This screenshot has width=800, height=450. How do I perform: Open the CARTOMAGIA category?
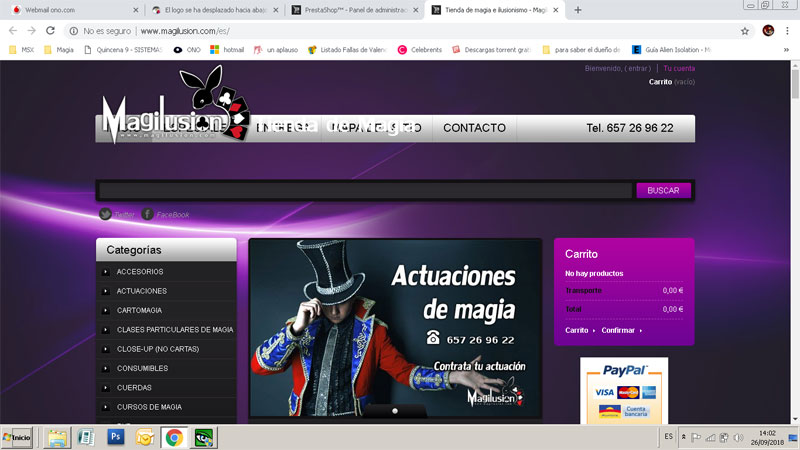point(139,310)
